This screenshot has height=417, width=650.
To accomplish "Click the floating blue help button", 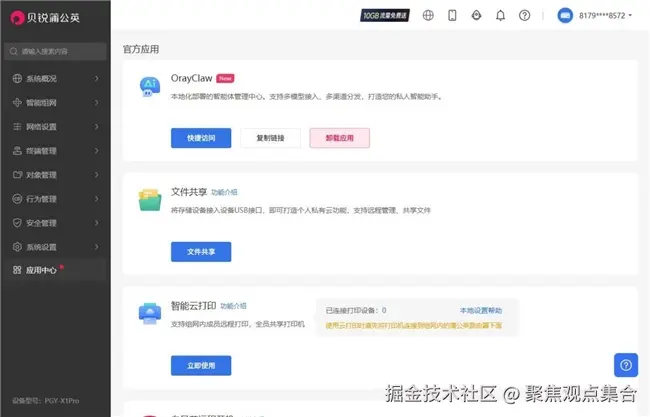I will pos(626,365).
